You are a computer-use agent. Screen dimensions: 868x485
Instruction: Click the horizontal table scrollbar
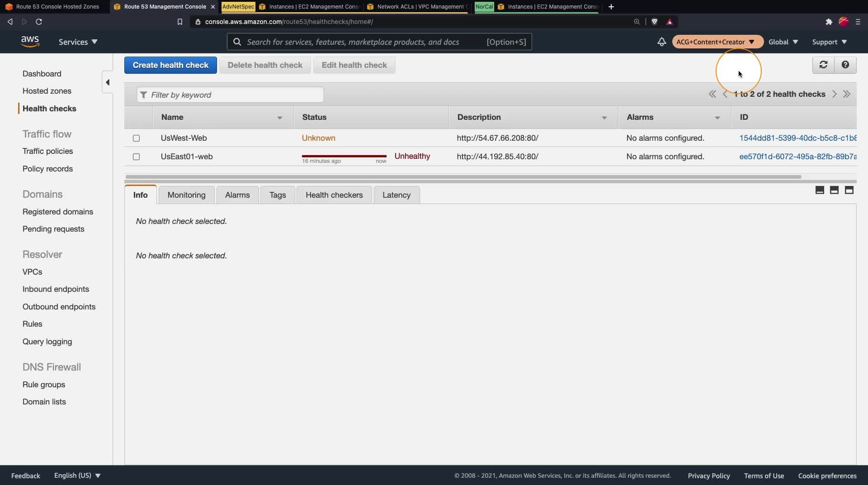click(463, 176)
